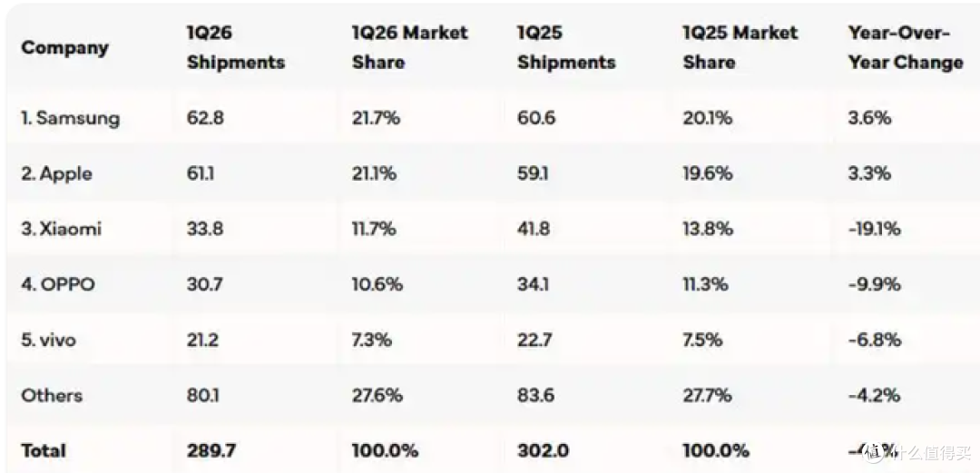Viewport: 980px width, 473px height.
Task: Click the 289.7 total shipments cell
Action: 213,450
